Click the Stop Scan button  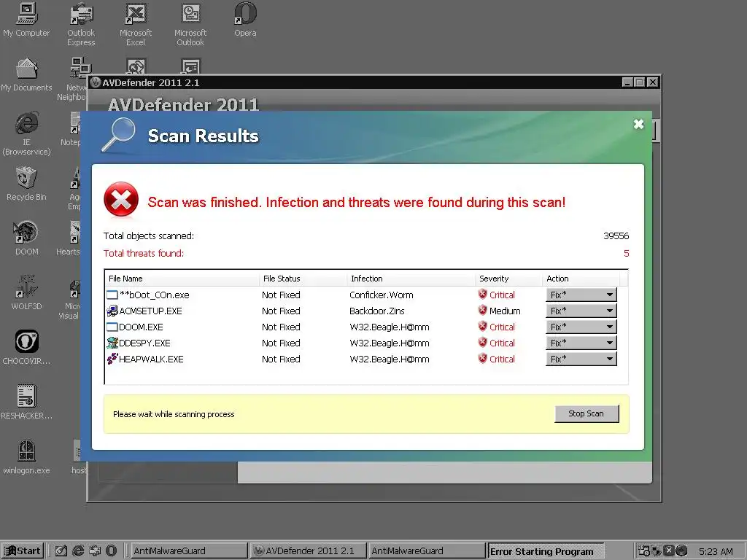point(587,414)
